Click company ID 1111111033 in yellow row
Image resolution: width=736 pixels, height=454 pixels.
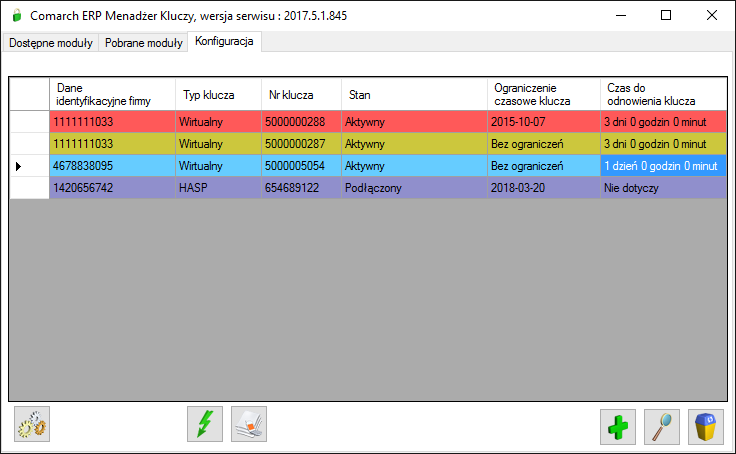point(112,144)
